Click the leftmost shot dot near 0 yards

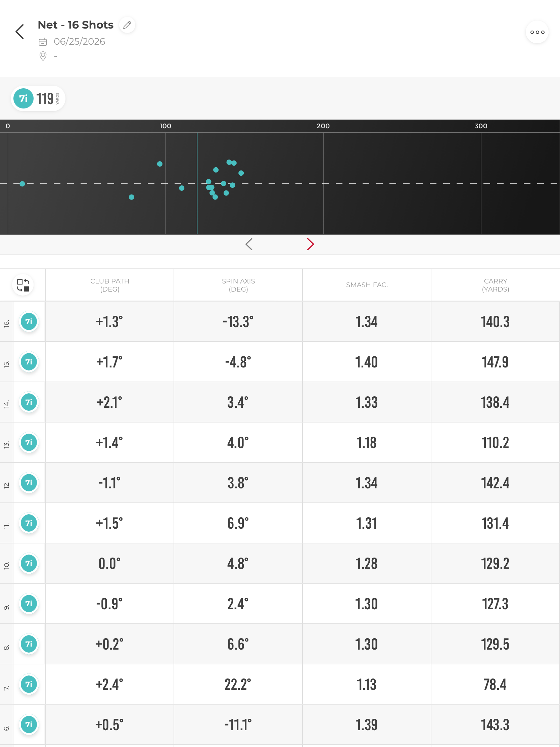(x=22, y=184)
